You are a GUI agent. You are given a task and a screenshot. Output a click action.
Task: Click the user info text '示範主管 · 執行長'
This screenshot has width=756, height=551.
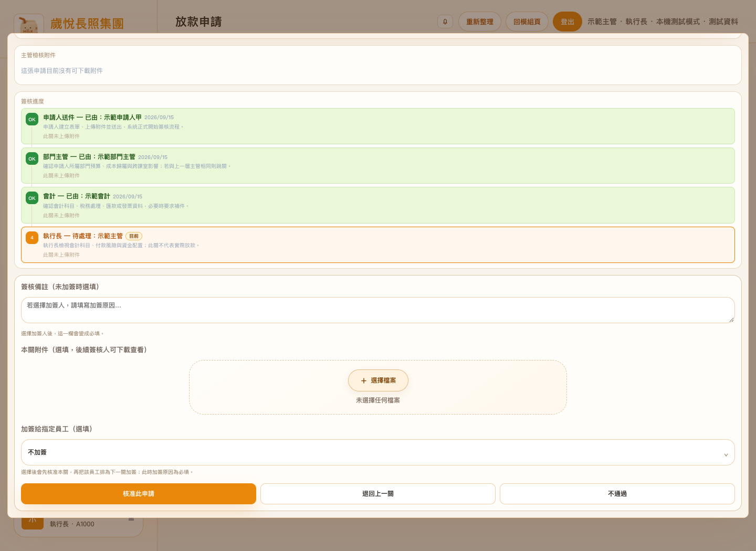click(x=617, y=22)
